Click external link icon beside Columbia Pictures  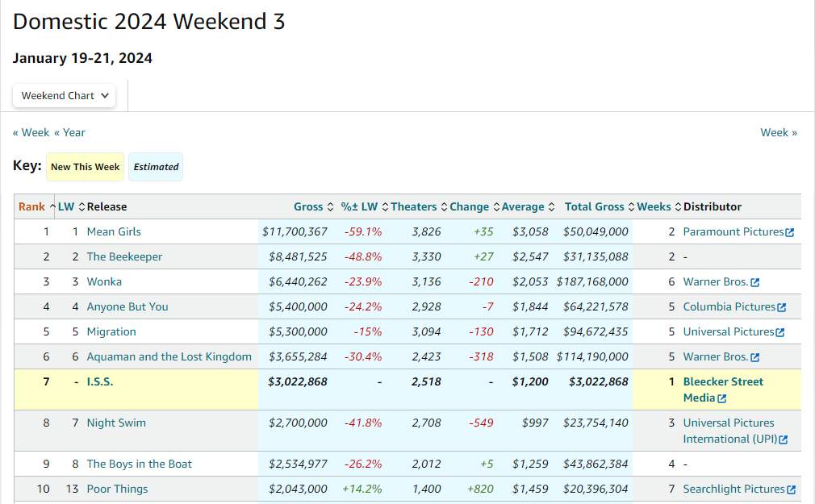[781, 307]
